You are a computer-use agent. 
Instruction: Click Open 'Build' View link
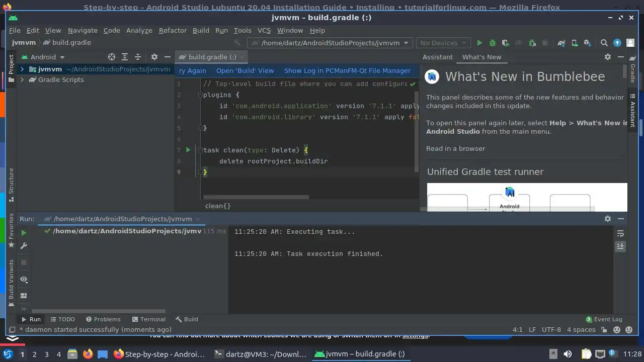point(245,71)
